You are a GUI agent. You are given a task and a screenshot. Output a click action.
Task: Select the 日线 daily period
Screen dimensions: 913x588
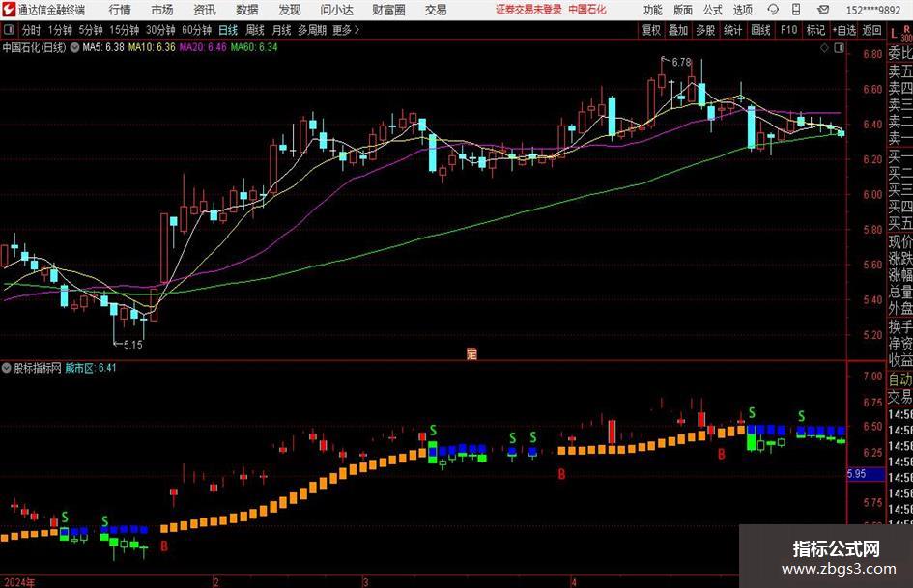(228, 30)
